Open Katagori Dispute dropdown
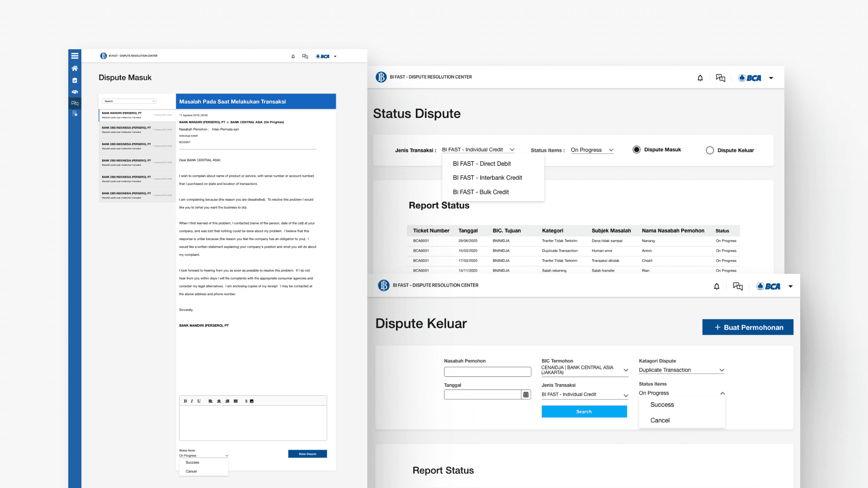 pyautogui.click(x=682, y=370)
